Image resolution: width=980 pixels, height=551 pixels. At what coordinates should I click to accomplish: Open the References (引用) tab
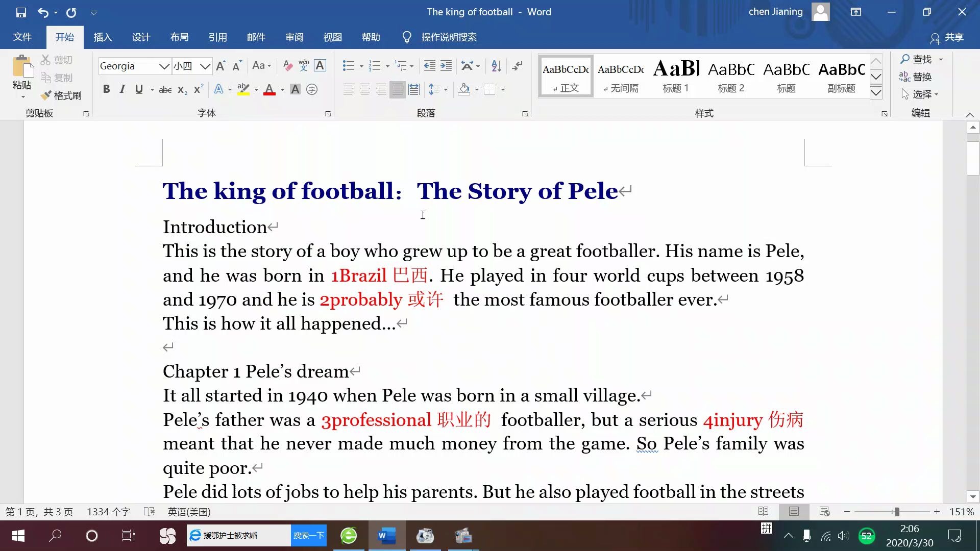(x=217, y=37)
